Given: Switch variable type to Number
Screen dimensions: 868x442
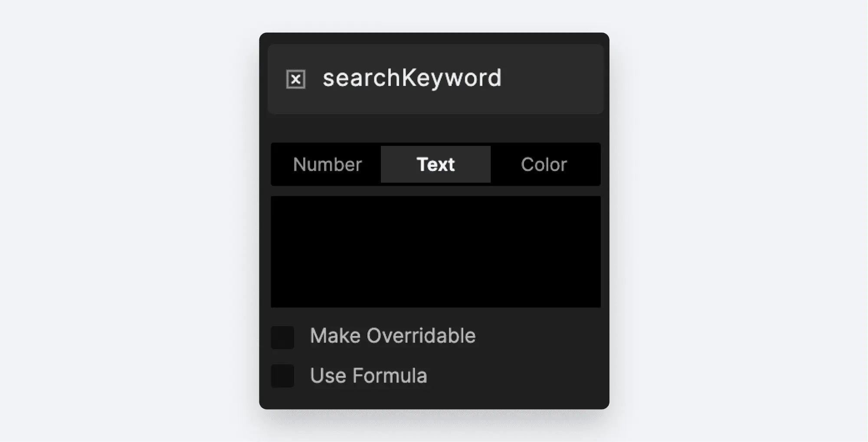Looking at the screenshot, I should 327,165.
